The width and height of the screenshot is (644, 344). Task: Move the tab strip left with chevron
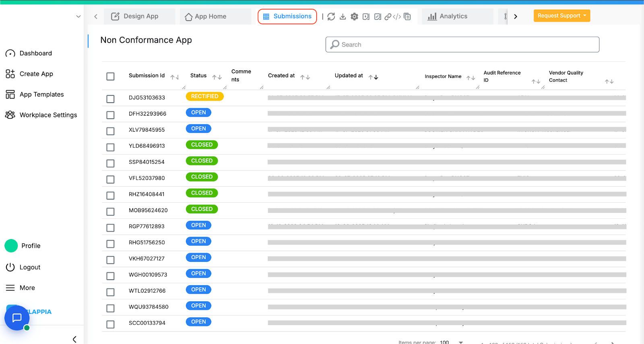coord(96,16)
